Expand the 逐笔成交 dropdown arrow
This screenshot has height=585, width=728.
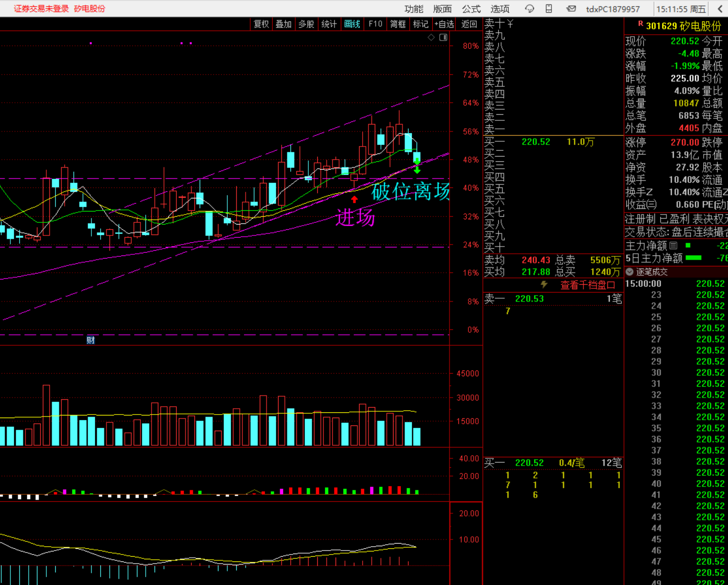point(629,272)
